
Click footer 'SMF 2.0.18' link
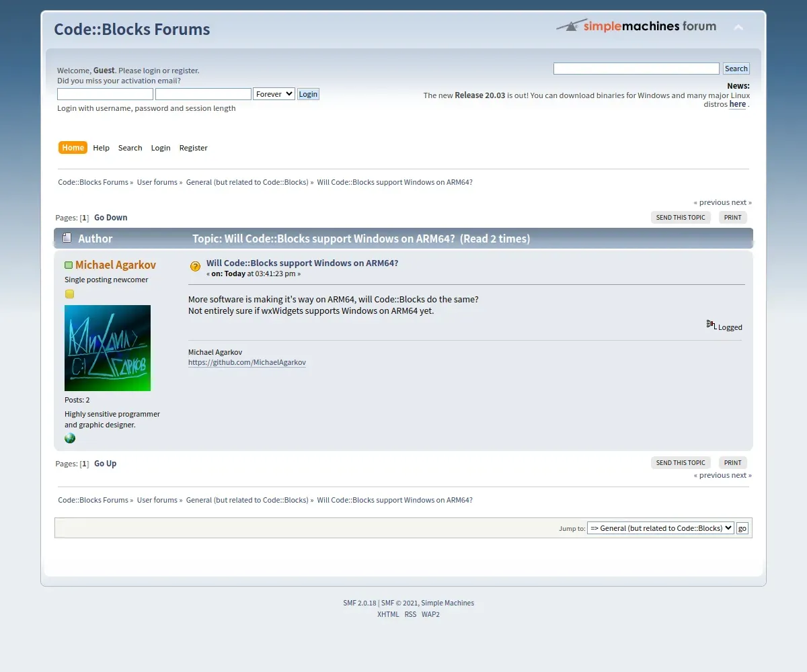pos(360,603)
